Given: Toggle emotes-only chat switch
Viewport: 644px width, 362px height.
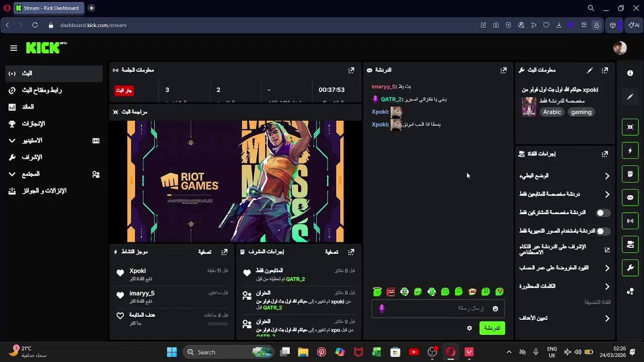Looking at the screenshot, I should point(603,231).
